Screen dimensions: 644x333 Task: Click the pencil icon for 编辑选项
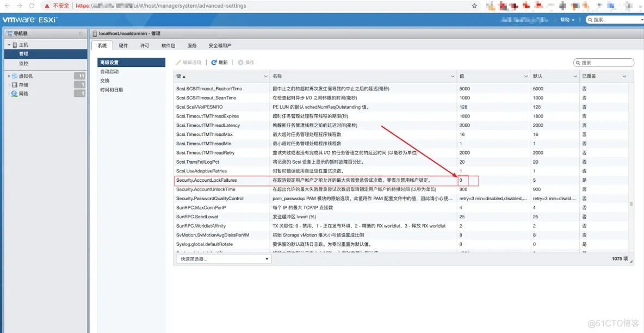[x=178, y=63]
